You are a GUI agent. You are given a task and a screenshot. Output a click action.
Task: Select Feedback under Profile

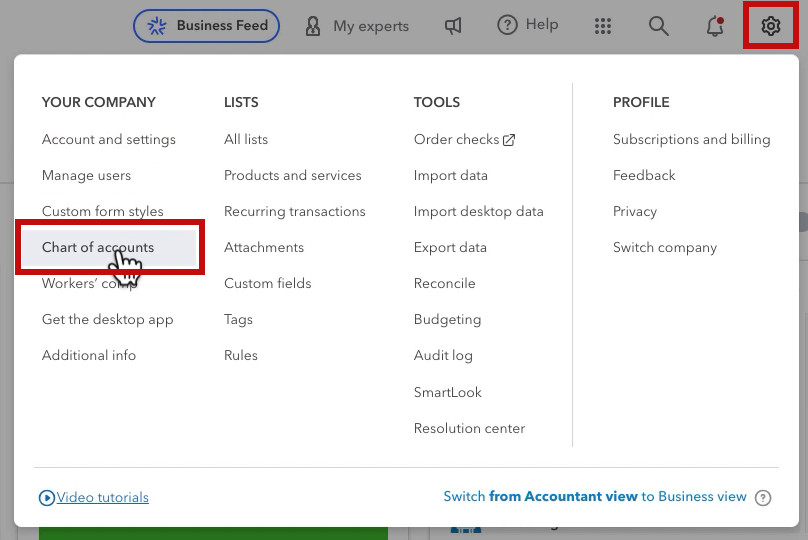click(x=644, y=176)
